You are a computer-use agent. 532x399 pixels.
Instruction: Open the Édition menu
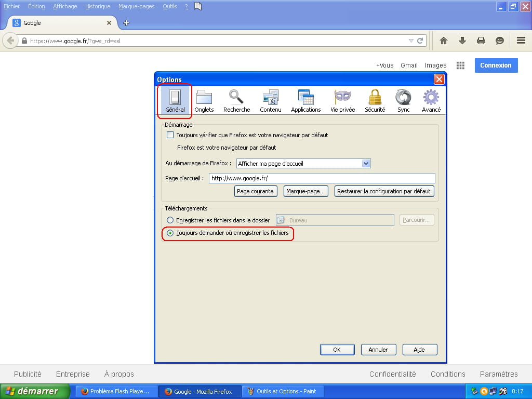point(36,6)
